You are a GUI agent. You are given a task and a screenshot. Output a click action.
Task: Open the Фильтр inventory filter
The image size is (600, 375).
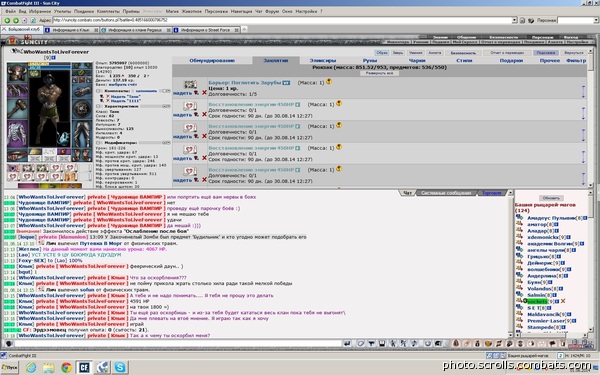point(576,60)
